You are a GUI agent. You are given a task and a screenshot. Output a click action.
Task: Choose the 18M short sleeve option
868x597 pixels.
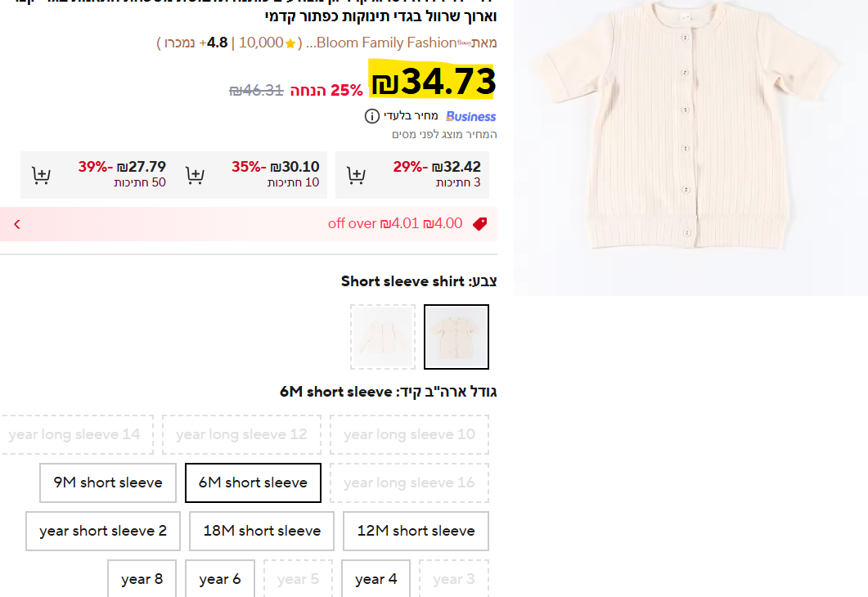(x=262, y=531)
